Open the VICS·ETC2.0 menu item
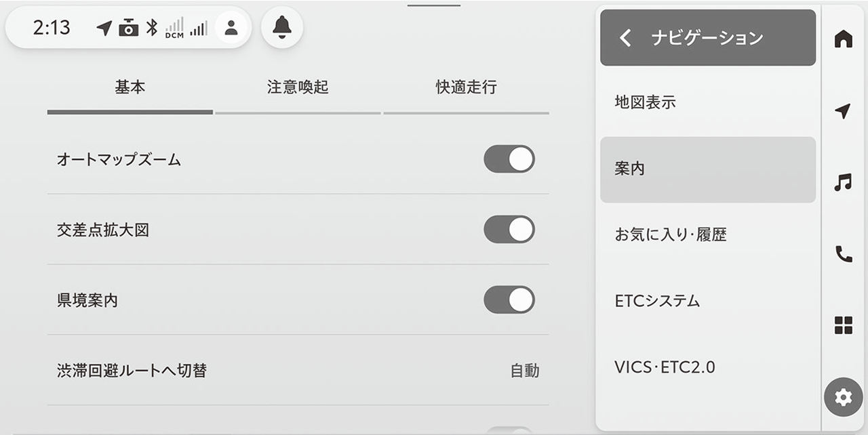The image size is (868, 435). 707,367
